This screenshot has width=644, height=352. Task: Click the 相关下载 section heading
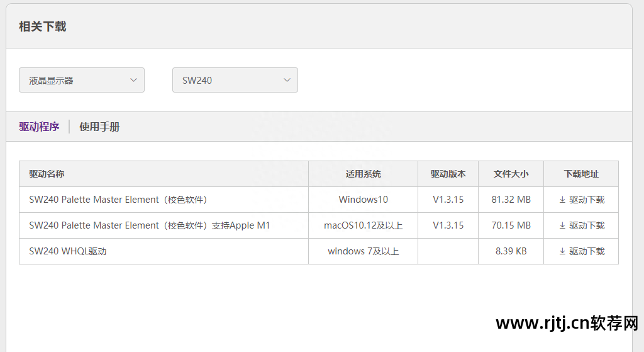[x=43, y=26]
